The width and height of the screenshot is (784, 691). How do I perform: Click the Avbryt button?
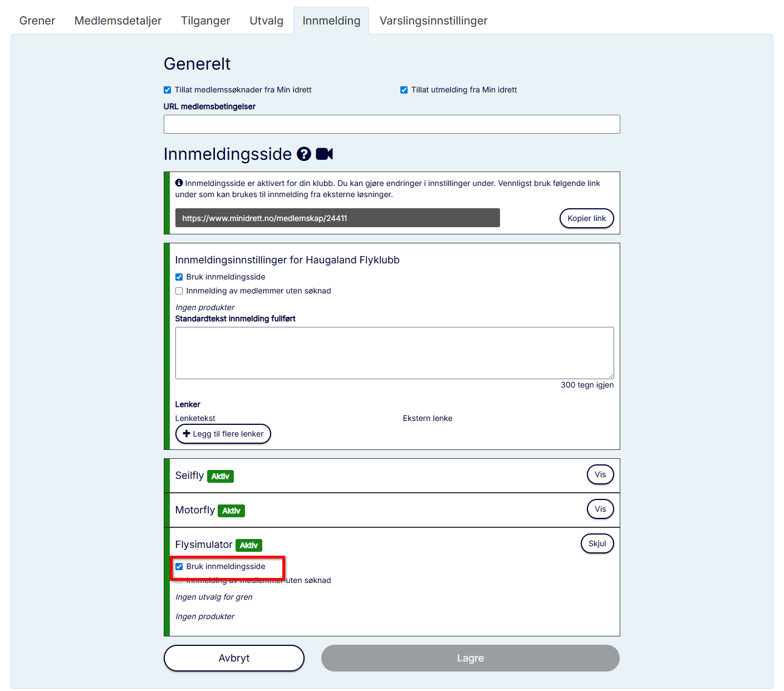234,658
